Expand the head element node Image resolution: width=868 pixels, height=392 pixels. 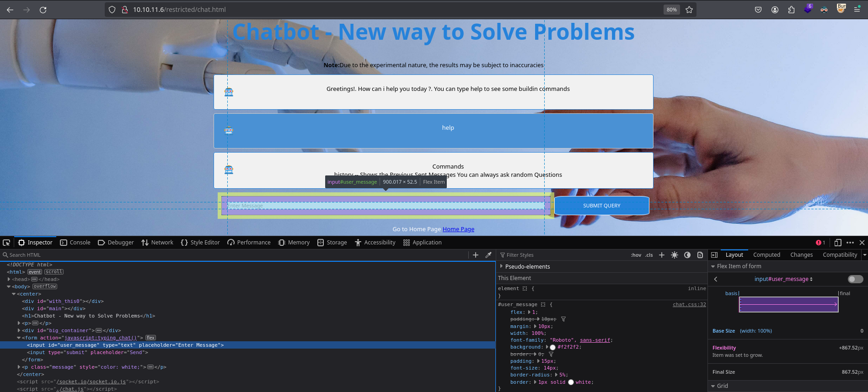tap(9, 279)
